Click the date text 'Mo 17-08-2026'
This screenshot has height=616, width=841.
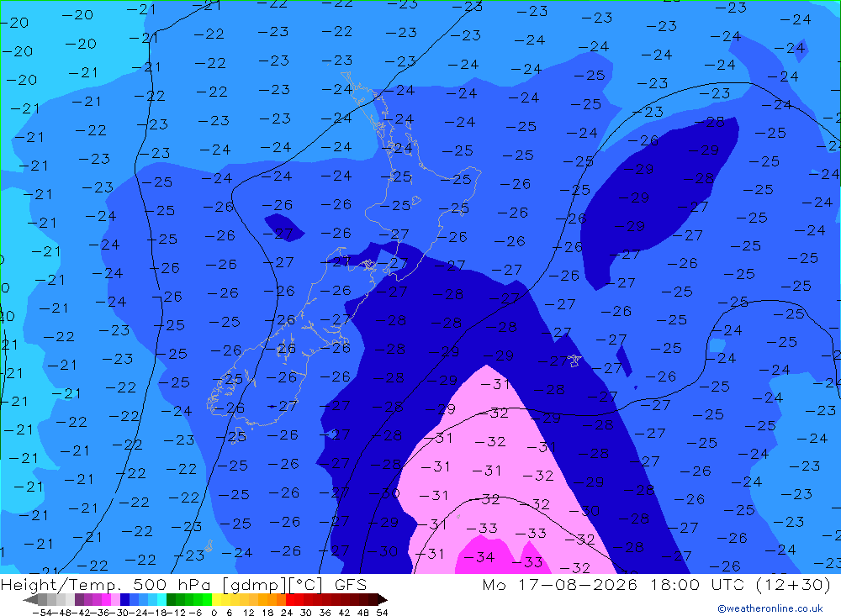pos(559,584)
